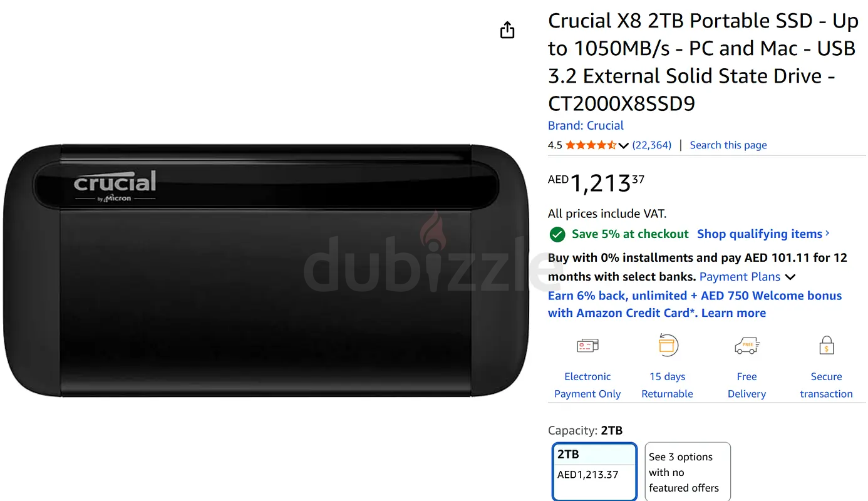Viewport: 868px width, 501px height.
Task: Expand the rating breakdown chevron
Action: 623,146
